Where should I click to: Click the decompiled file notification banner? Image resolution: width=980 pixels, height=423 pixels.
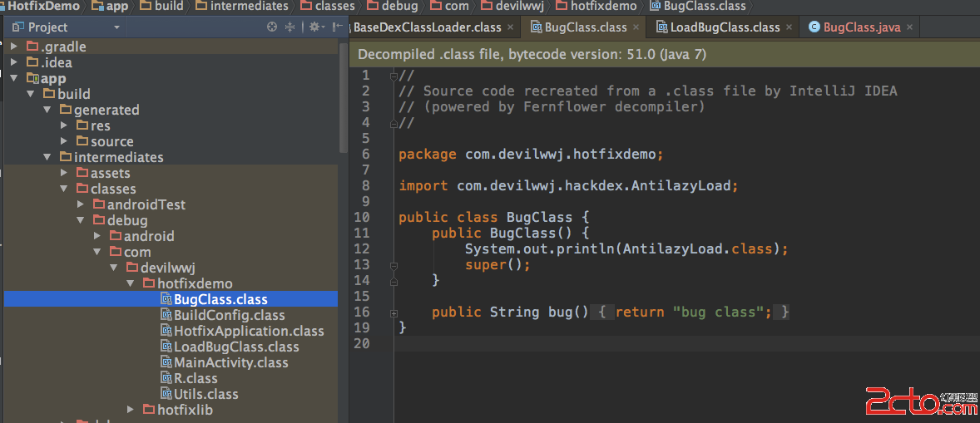[x=665, y=54]
